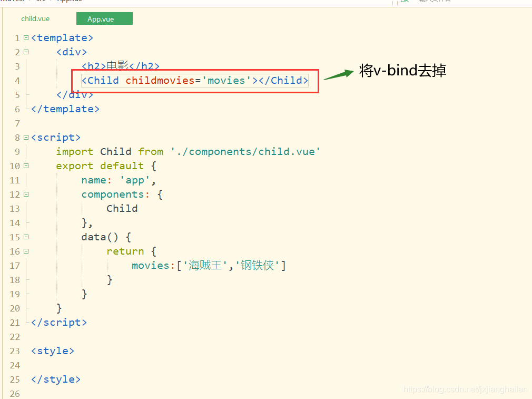Click Child entry inside components on line 13

click(x=122, y=209)
